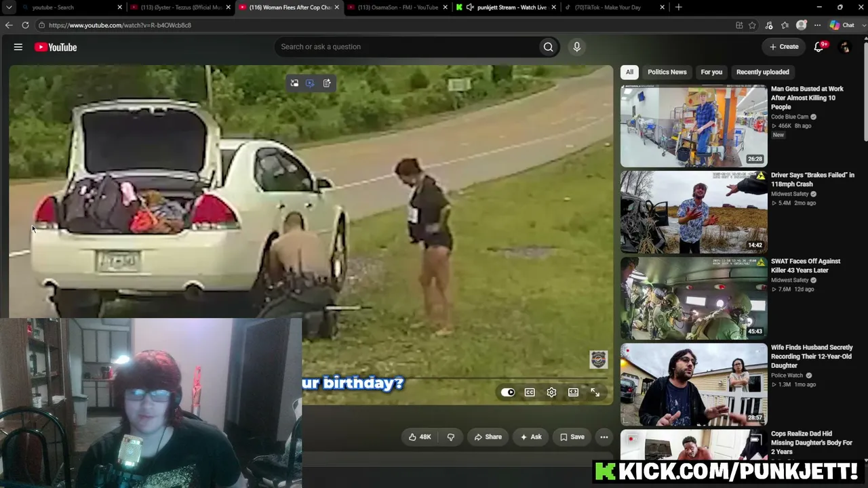Switch player to theater mode

[573, 392]
